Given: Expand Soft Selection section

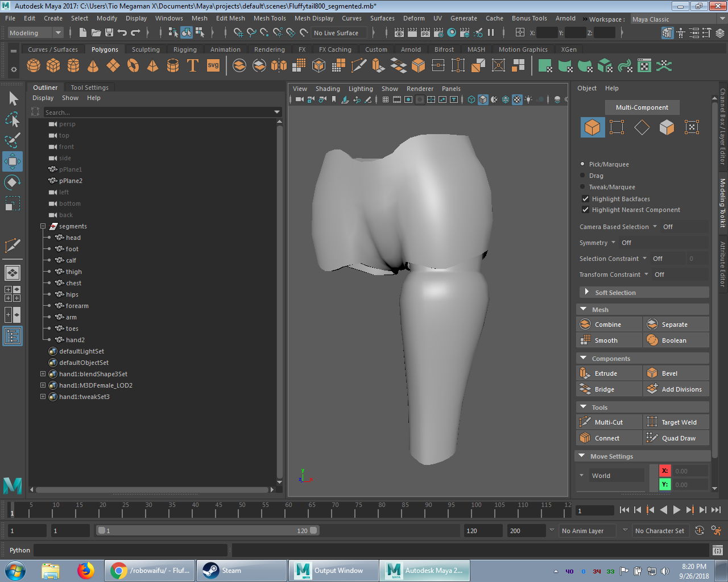Looking at the screenshot, I should [586, 292].
